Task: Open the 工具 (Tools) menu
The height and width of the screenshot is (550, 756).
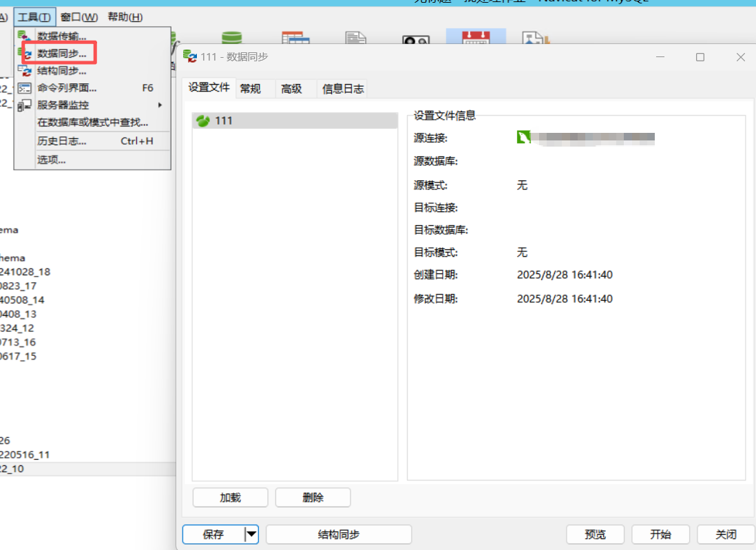Action: (34, 17)
